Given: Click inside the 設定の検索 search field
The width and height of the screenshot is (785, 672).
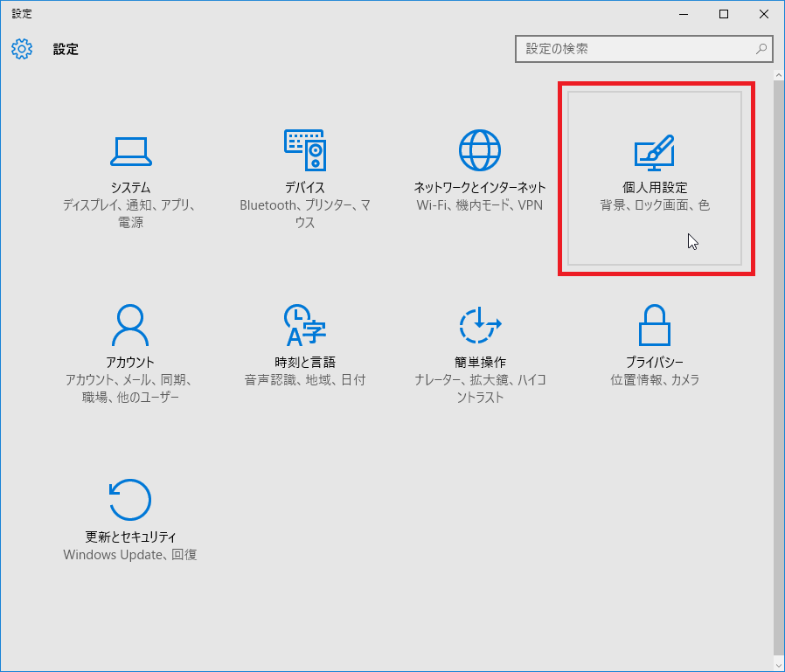Looking at the screenshot, I should point(643,49).
